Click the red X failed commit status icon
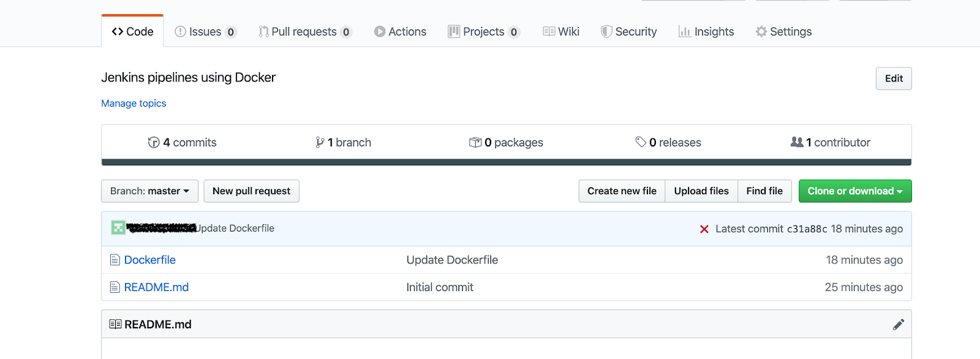The height and width of the screenshot is (359, 980). pyautogui.click(x=704, y=229)
